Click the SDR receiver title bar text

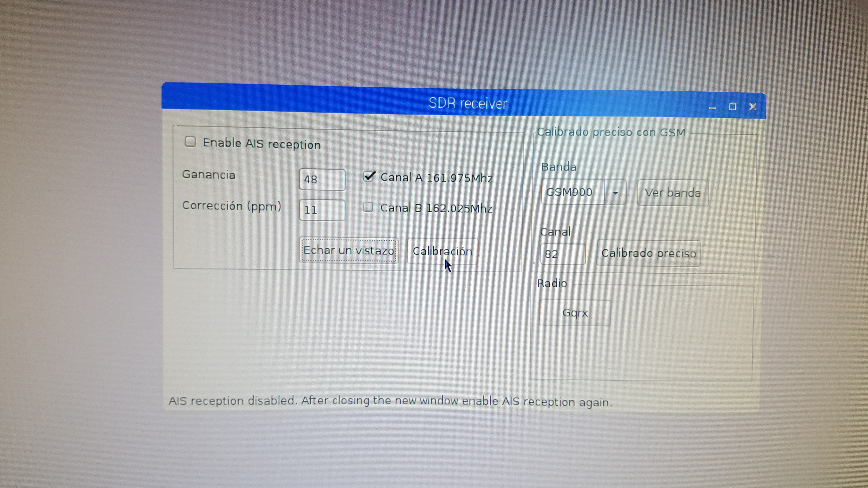468,103
